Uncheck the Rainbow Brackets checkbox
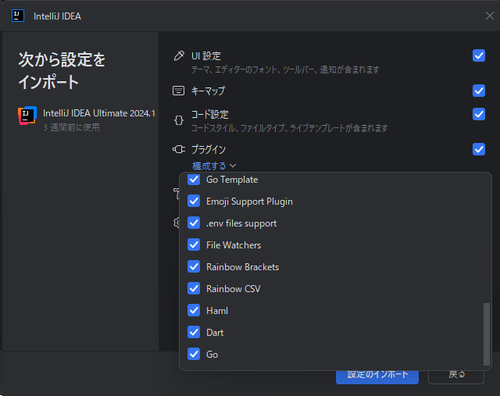Viewport: 500px width, 396px height. point(194,267)
